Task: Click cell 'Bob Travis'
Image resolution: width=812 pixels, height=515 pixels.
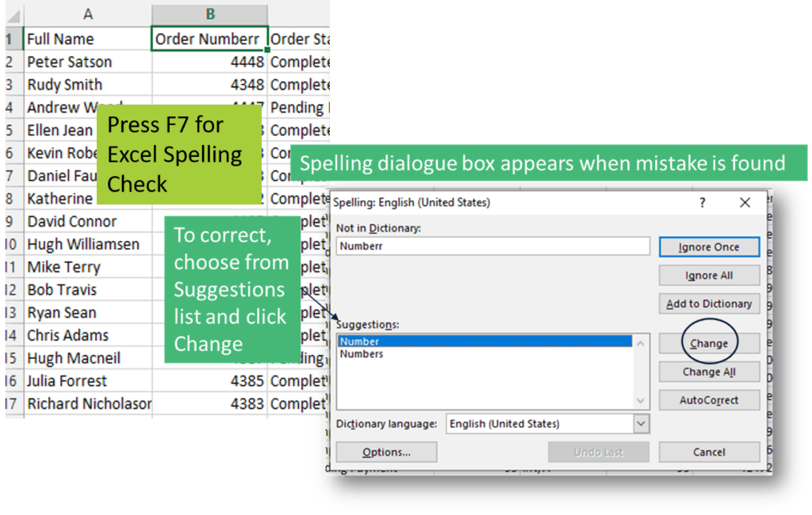Action: [x=87, y=289]
